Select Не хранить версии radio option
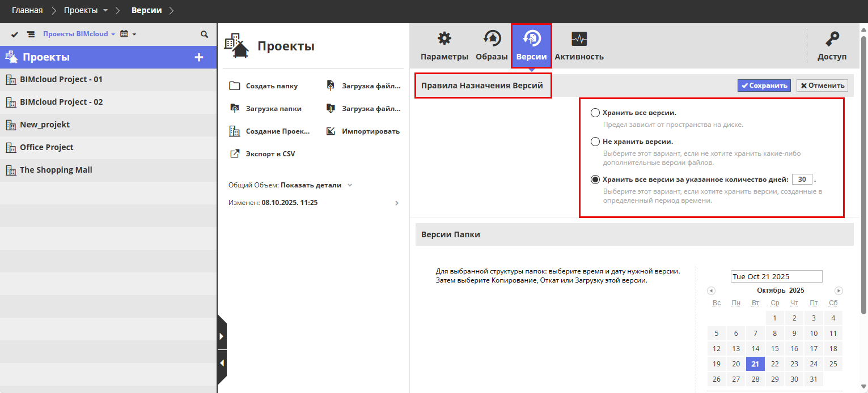 tap(595, 142)
